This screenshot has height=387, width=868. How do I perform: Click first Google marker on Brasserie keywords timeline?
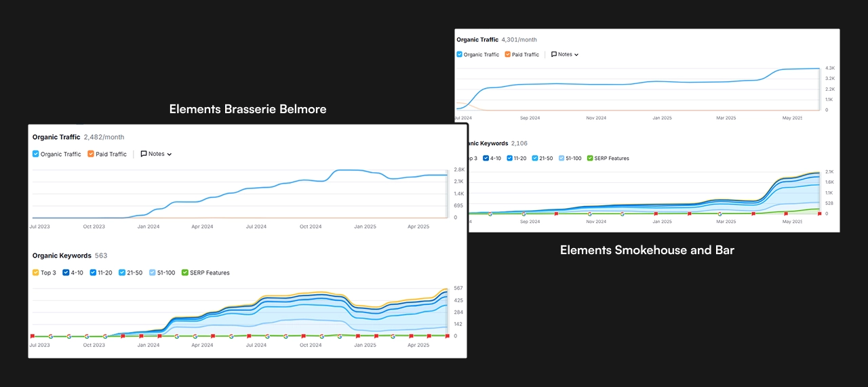pos(50,336)
